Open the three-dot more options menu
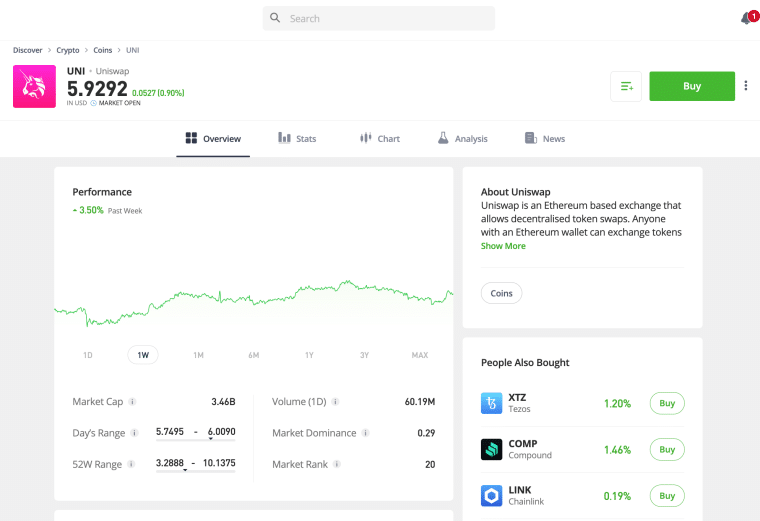Viewport: 760px width, 521px height. point(745,86)
